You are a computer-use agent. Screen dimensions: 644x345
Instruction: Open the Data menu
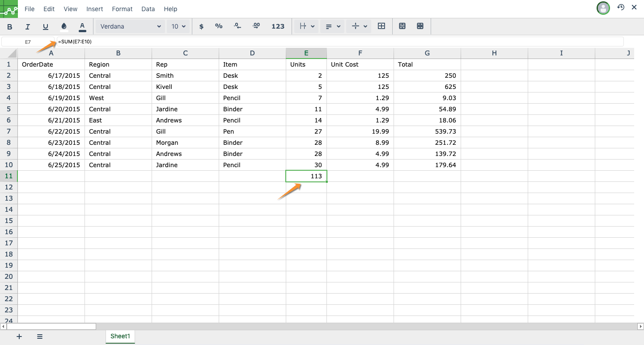pyautogui.click(x=148, y=8)
